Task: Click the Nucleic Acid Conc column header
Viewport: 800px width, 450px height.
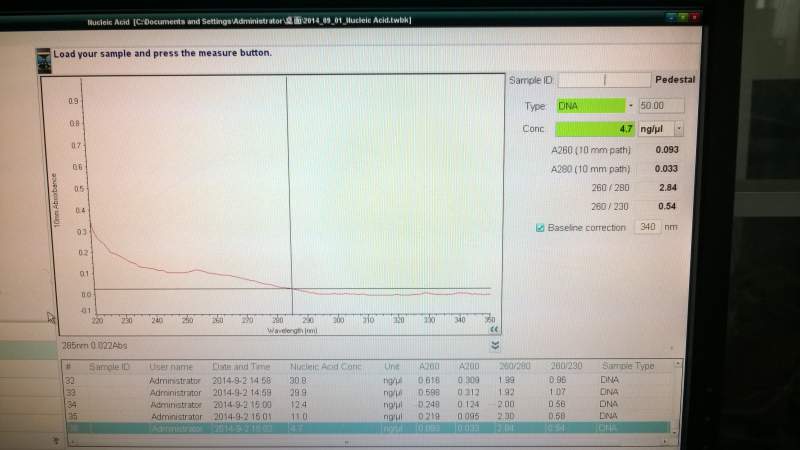Action: tap(326, 366)
